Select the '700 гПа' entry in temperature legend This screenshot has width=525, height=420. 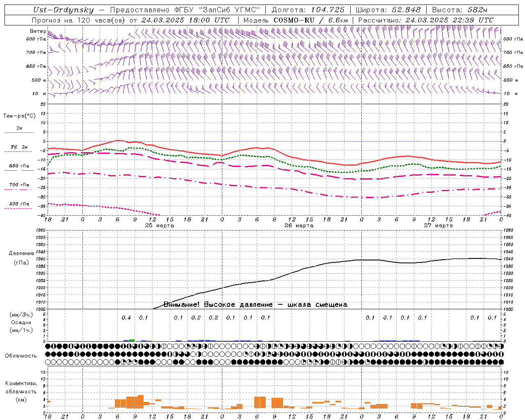tap(19, 185)
